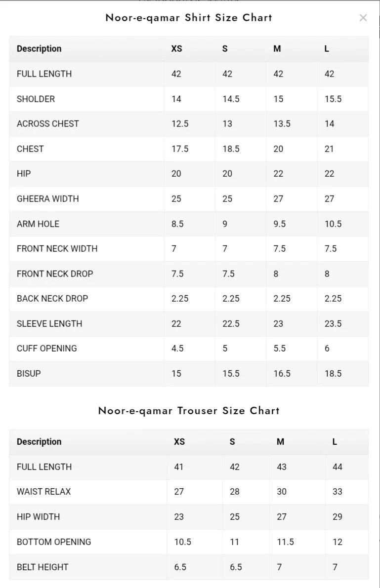Click the CUFF OPENING row label
380x588 pixels.
(x=46, y=349)
